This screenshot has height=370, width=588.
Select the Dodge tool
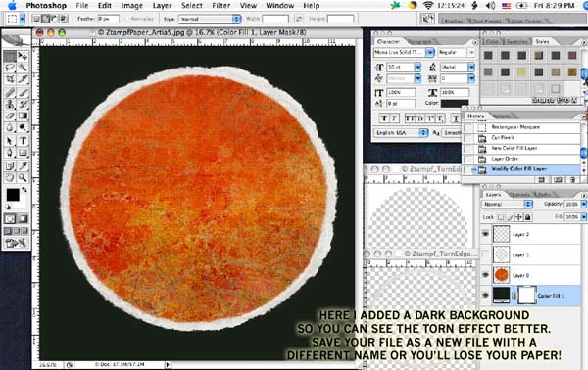click(23, 127)
